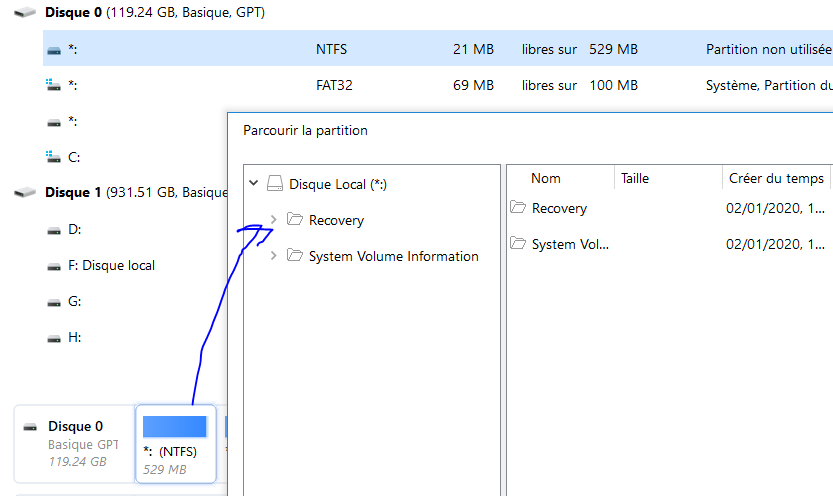Open the Recovery folder in file list
The height and width of the screenshot is (496, 833).
tap(558, 209)
